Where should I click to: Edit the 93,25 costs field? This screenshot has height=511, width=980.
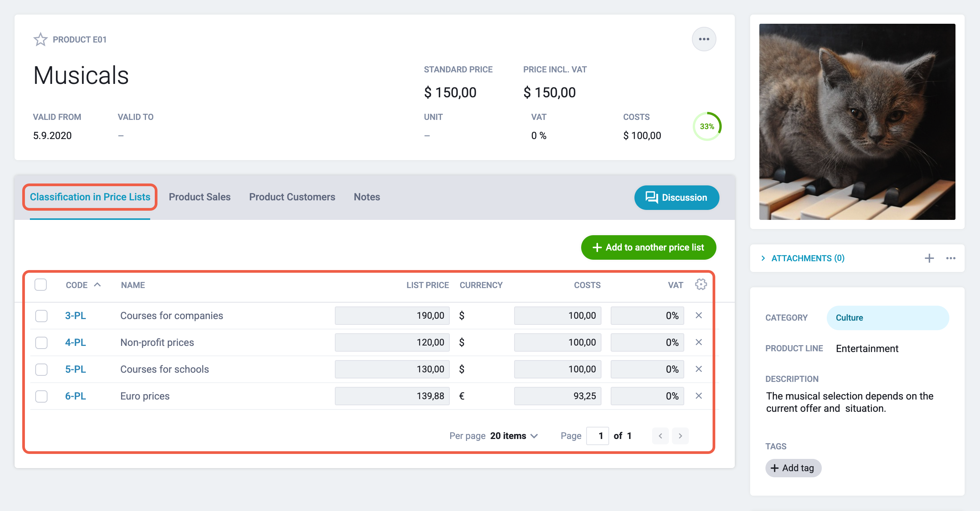click(557, 396)
